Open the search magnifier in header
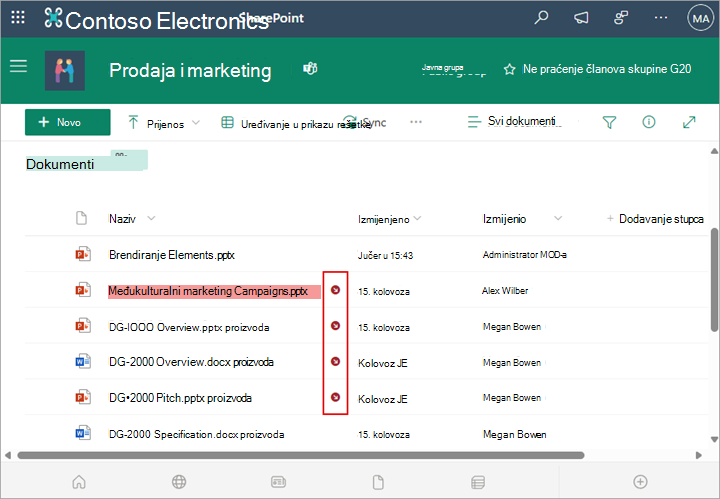The image size is (720, 499). point(542,17)
